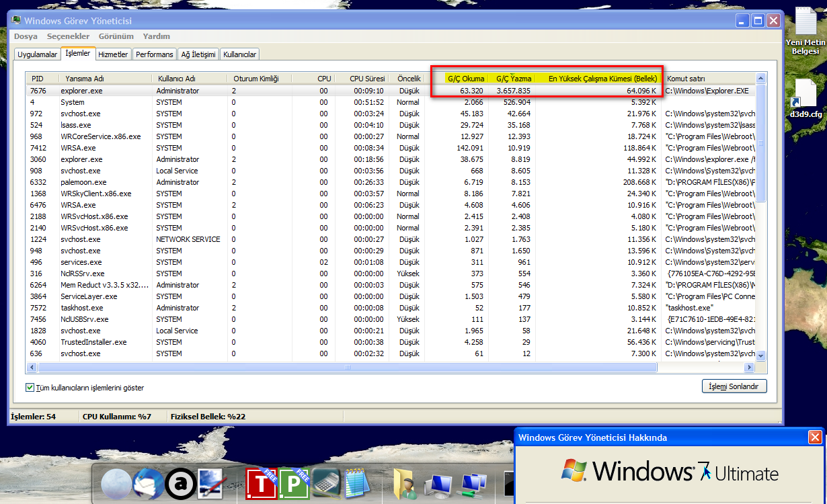This screenshot has width=827, height=504.
Task: Open the red 'T' FREE dock icon
Action: 262,484
